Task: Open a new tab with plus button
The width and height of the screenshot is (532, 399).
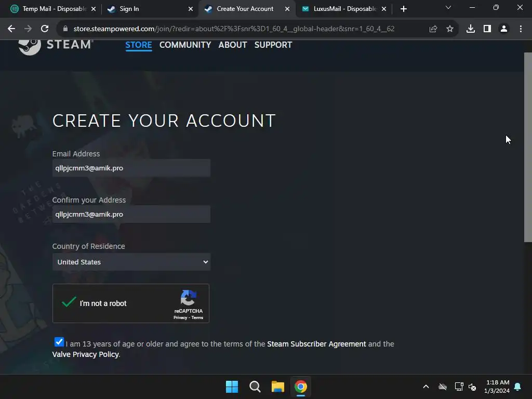Action: pos(403,9)
